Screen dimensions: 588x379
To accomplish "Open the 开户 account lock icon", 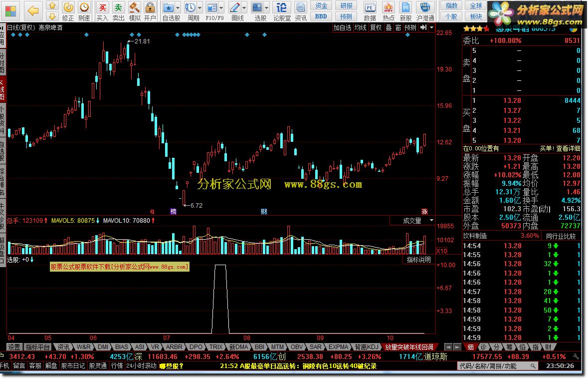I will 150,11.
